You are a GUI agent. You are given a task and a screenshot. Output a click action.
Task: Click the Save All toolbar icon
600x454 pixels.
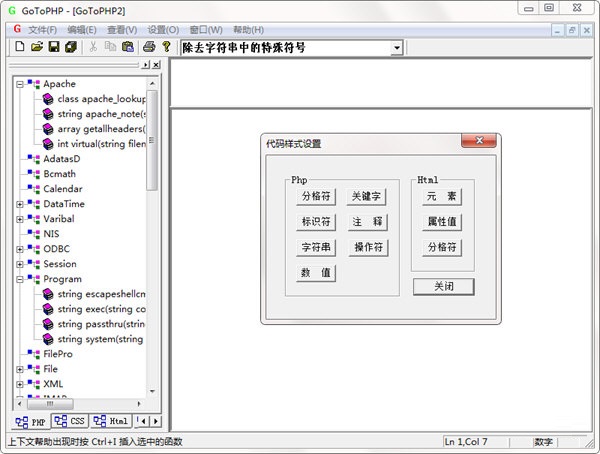point(71,47)
